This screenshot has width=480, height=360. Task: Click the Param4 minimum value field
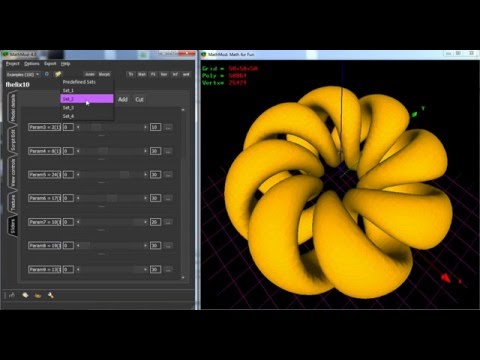[x=68, y=151]
